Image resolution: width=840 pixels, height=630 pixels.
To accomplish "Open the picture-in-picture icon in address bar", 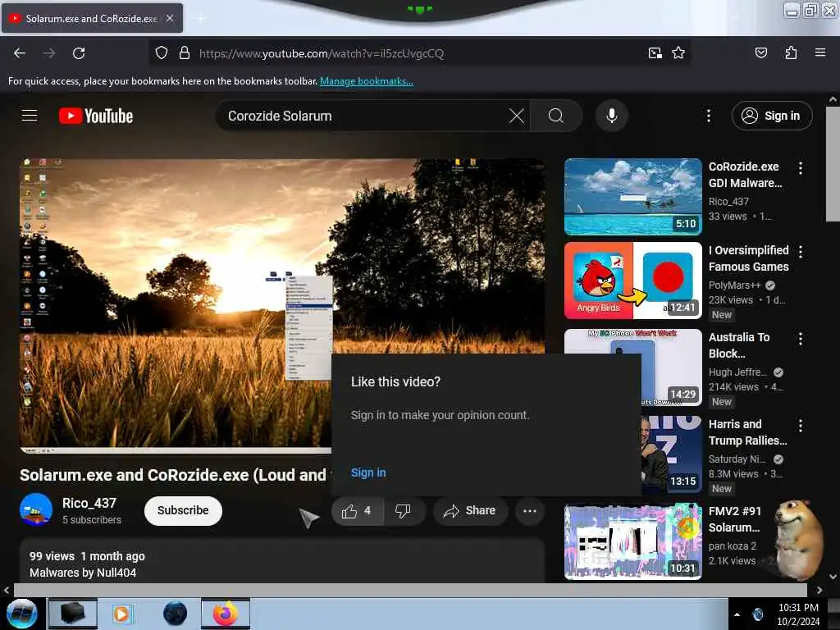I will (x=655, y=53).
